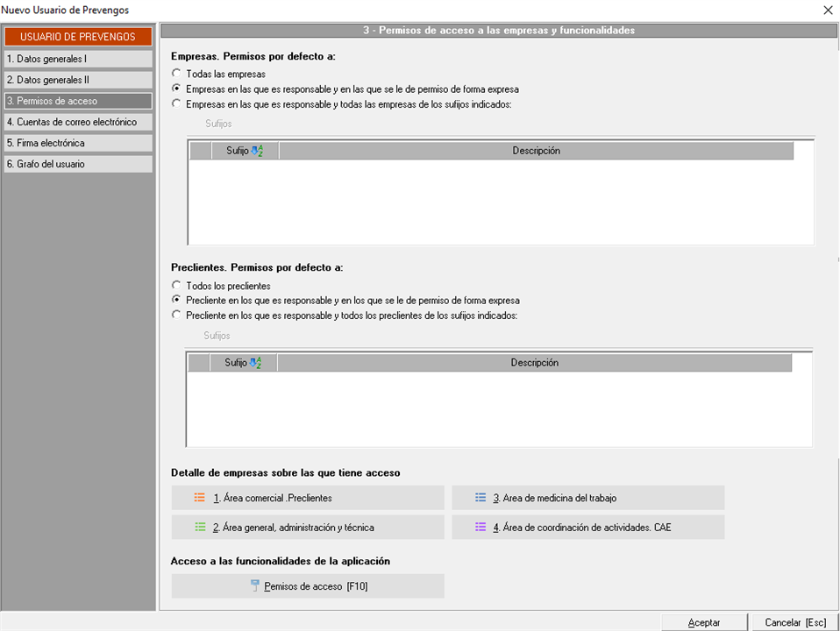Open 3. Area de medicina del trabajo
Viewport: 840px width, 631px height.
pos(588,498)
